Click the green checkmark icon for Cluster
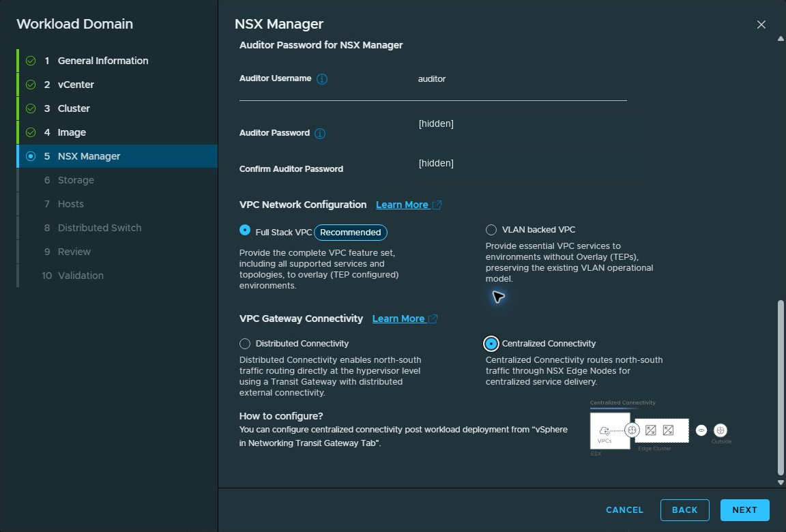The image size is (786, 532). click(x=31, y=108)
